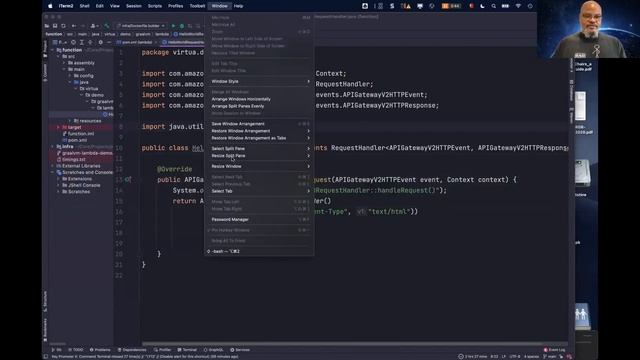Screen dimensions: 640x360
Task: Expand the config folder
Action: 70,76
